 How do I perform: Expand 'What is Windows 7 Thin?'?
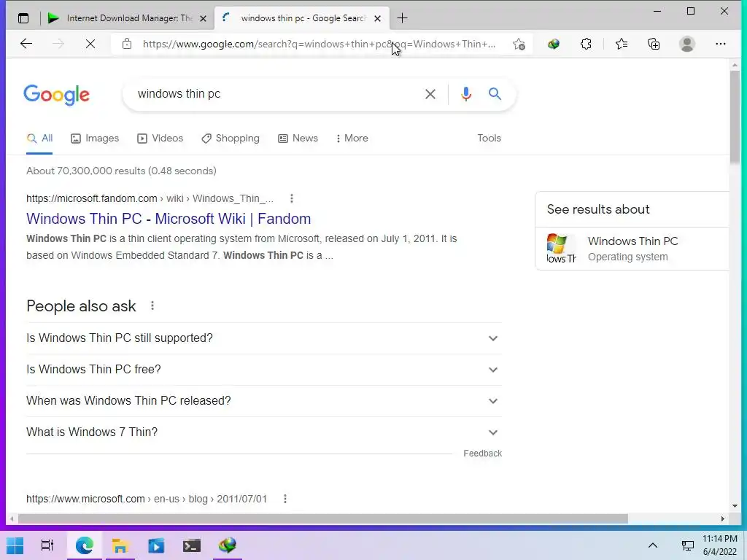click(x=264, y=432)
